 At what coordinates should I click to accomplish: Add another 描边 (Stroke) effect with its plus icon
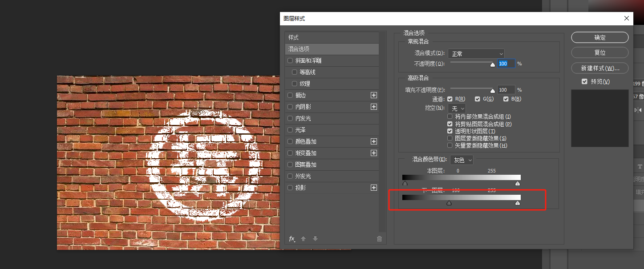point(374,95)
